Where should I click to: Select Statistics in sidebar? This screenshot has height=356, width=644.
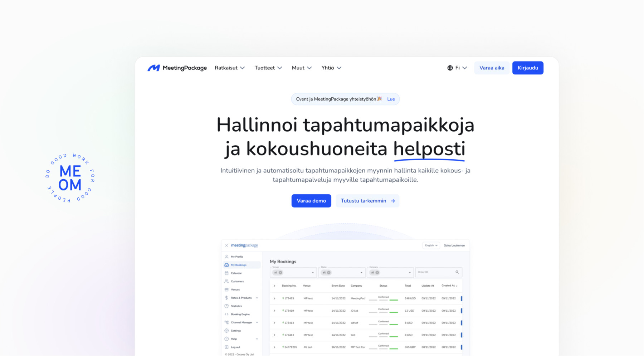[236, 306]
